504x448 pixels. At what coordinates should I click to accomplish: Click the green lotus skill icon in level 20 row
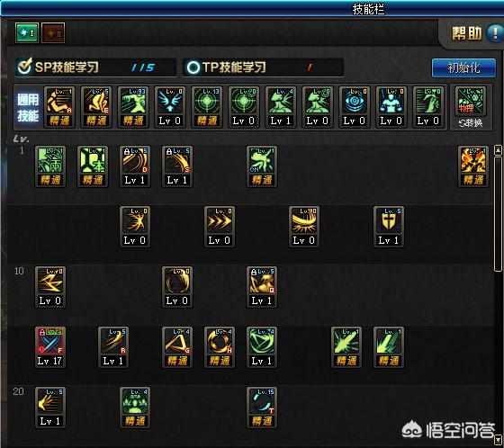click(x=135, y=408)
